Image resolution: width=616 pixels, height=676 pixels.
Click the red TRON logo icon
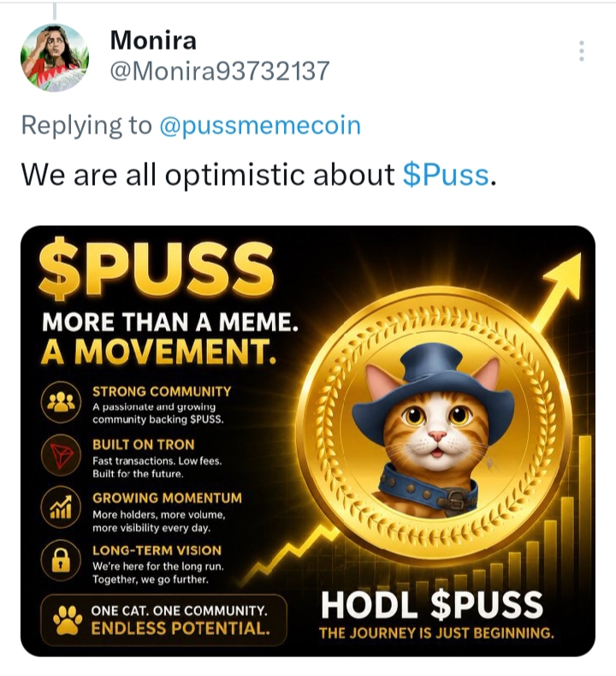(61, 455)
